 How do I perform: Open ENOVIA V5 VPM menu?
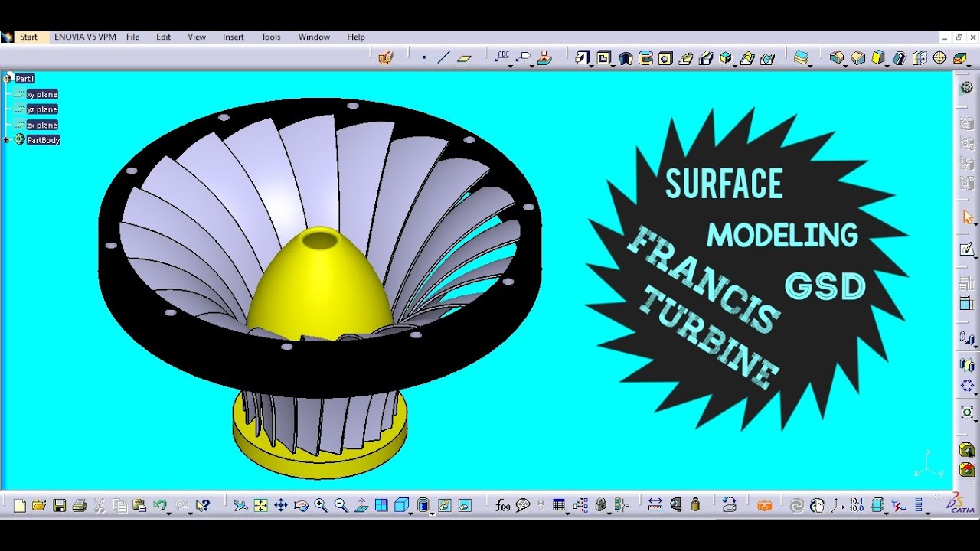coord(85,37)
